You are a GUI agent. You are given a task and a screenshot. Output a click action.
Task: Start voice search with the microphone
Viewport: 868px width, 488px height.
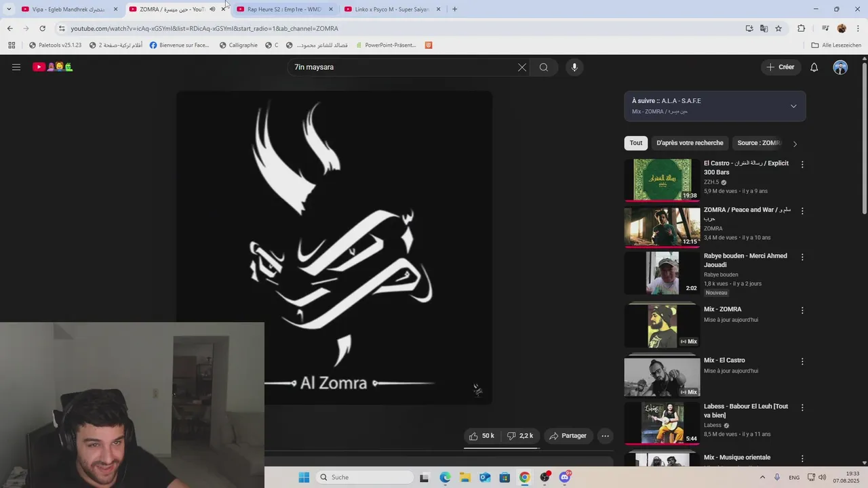pyautogui.click(x=574, y=67)
